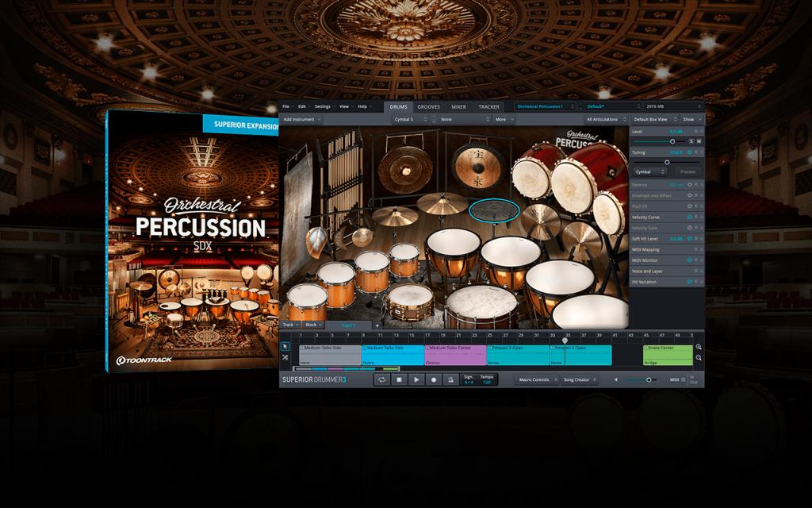Add a new track with plus icon
Image resolution: width=812 pixels, height=508 pixels.
[377, 325]
